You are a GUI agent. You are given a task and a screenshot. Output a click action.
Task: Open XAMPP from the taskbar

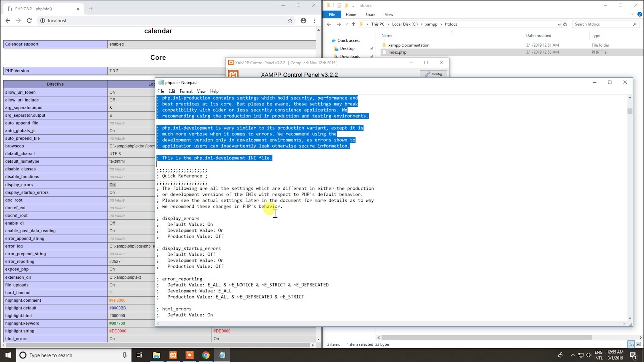pos(173,355)
